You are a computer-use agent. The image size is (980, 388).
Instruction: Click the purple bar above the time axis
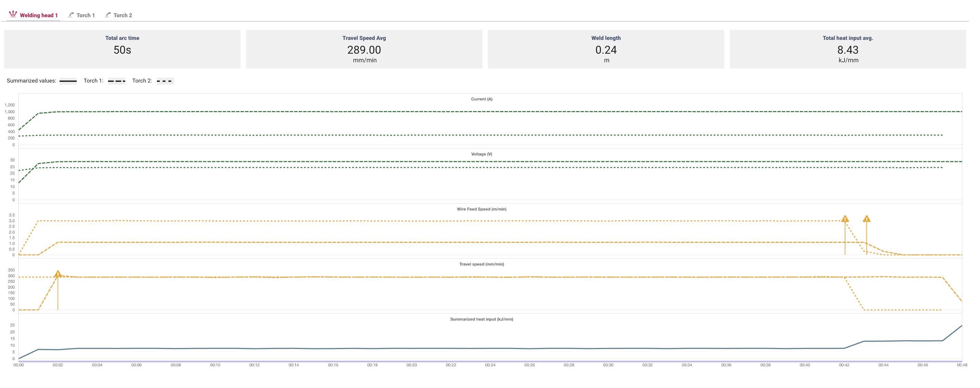pos(490,362)
